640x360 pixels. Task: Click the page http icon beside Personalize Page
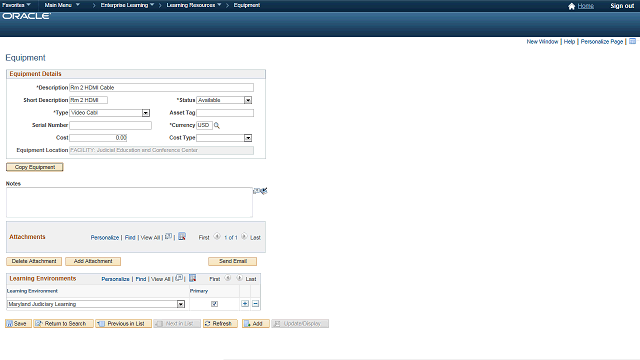[632, 41]
